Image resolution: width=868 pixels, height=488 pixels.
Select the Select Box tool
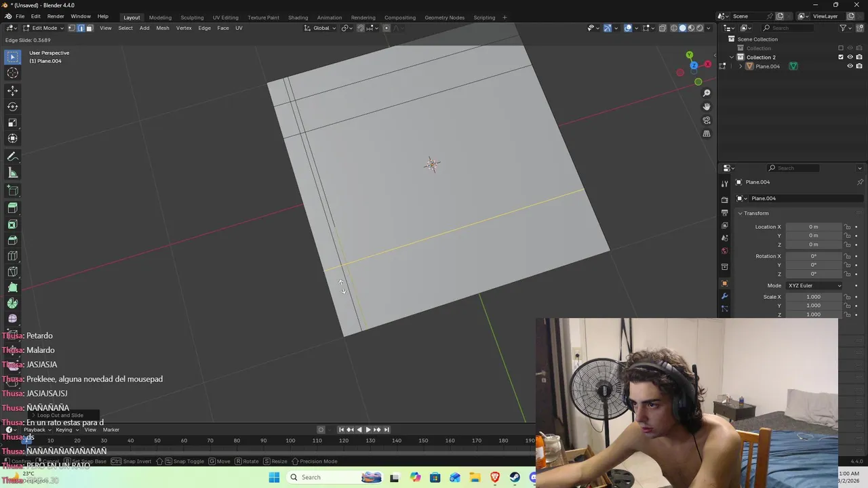pyautogui.click(x=13, y=57)
